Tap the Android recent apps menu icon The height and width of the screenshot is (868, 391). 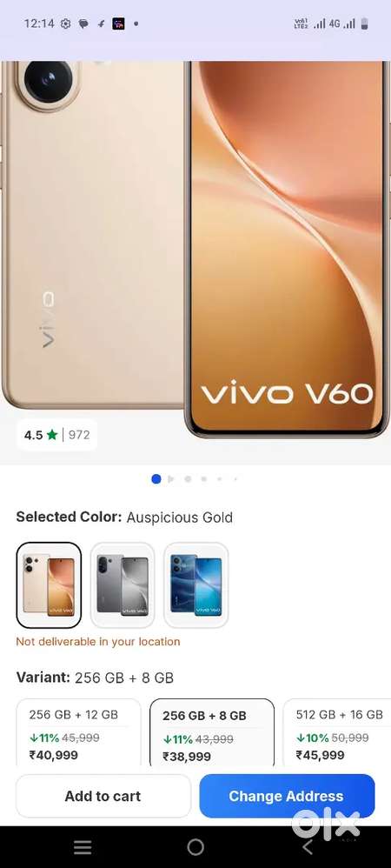(83, 846)
